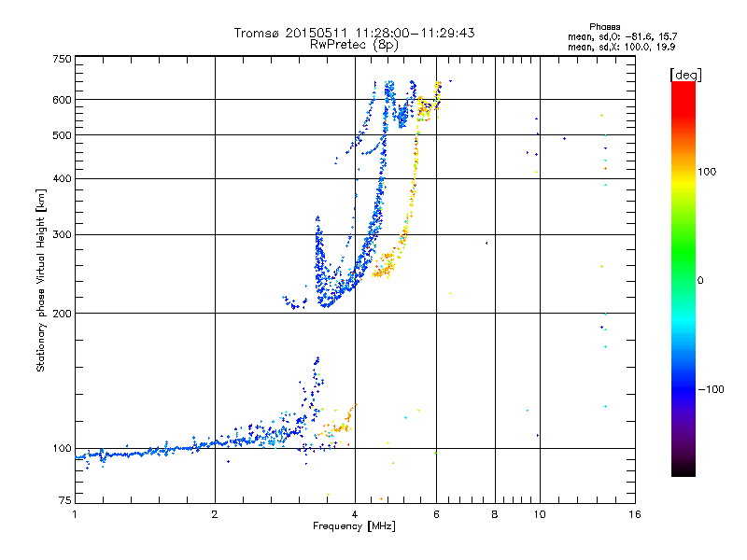Select 'mean, sd,X: 100.0, 19.9' line

pyautogui.click(x=621, y=47)
